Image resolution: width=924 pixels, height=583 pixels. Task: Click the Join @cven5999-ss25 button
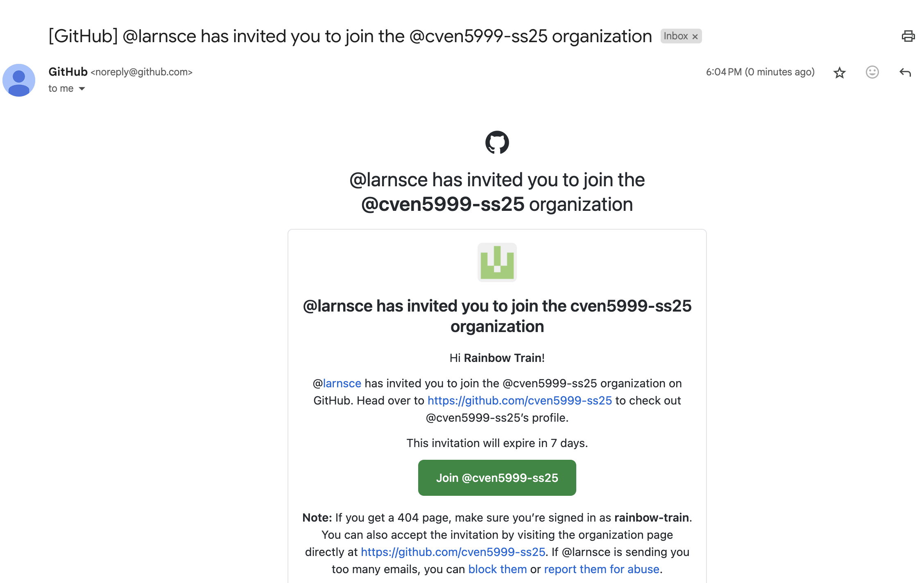(x=497, y=478)
